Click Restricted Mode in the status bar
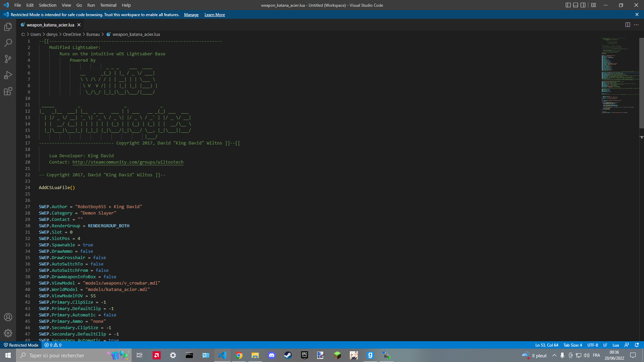644x362 pixels. click(21, 345)
